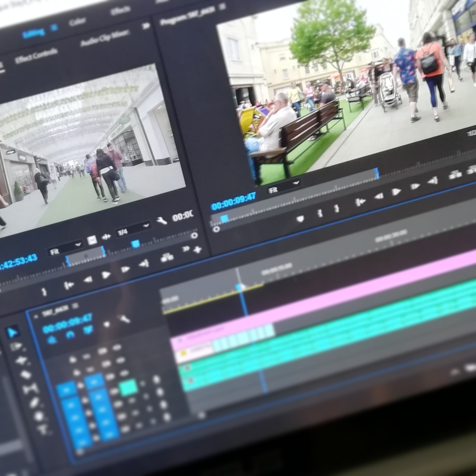
Task: Click Source monitor blue playhead
Action: pyautogui.click(x=136, y=244)
